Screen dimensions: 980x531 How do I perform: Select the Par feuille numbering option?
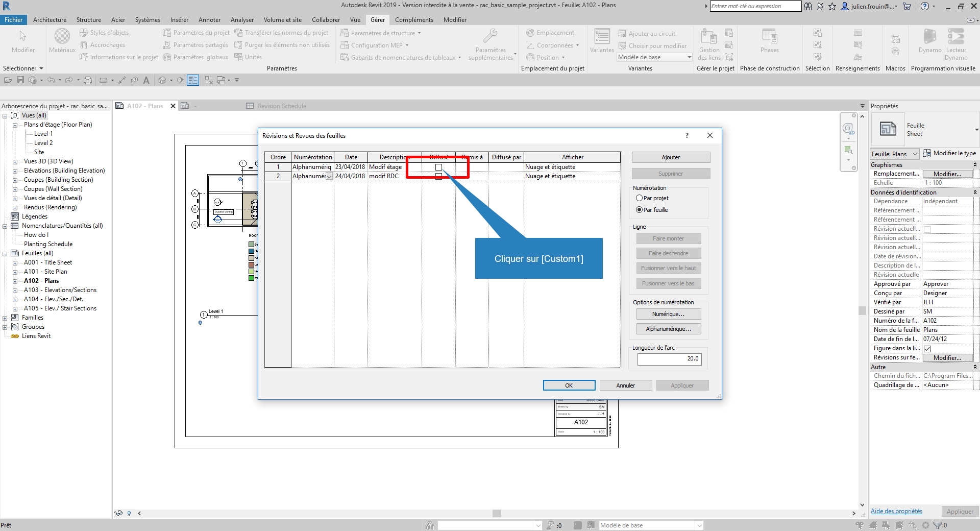click(639, 210)
